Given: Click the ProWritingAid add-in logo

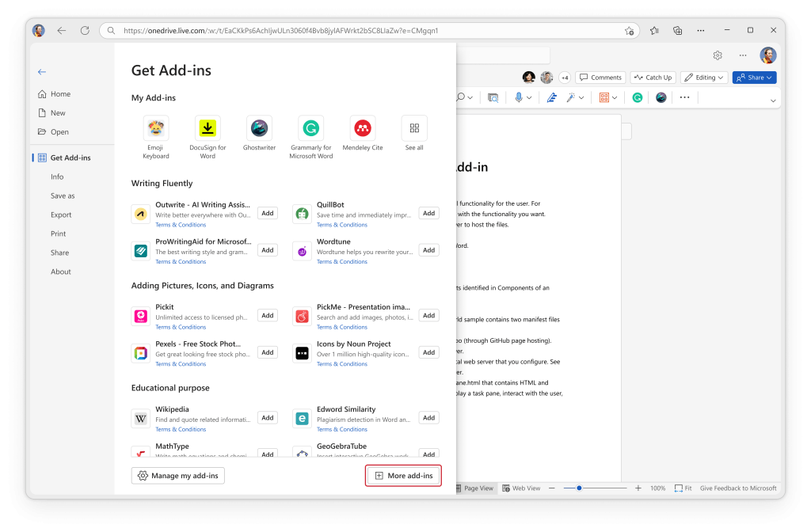Looking at the screenshot, I should coord(141,251).
